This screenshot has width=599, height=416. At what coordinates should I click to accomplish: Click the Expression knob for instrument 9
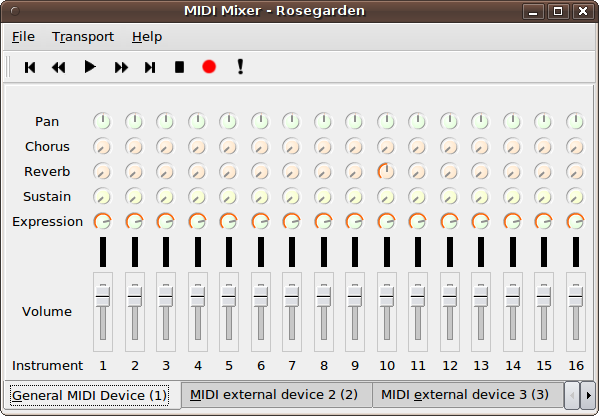355,222
